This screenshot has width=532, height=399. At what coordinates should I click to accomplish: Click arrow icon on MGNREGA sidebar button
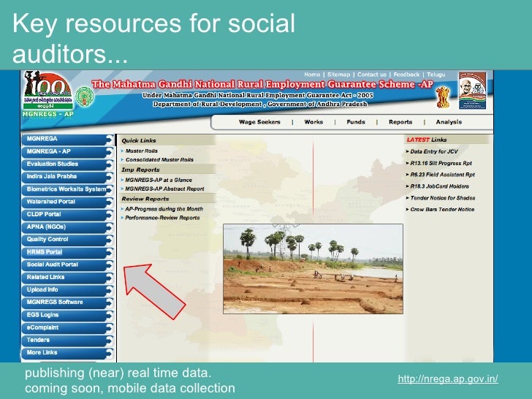click(109, 140)
